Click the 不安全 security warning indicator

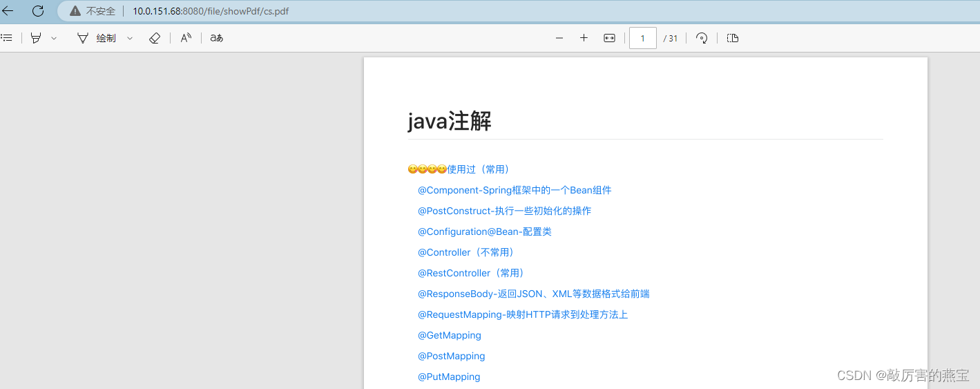93,11
